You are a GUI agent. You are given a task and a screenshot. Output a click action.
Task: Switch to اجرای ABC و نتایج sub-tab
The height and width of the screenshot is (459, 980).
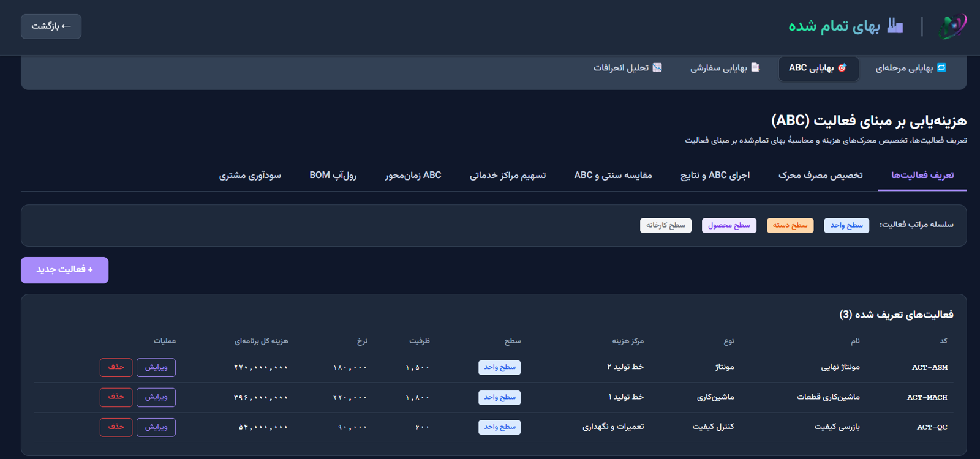click(715, 176)
